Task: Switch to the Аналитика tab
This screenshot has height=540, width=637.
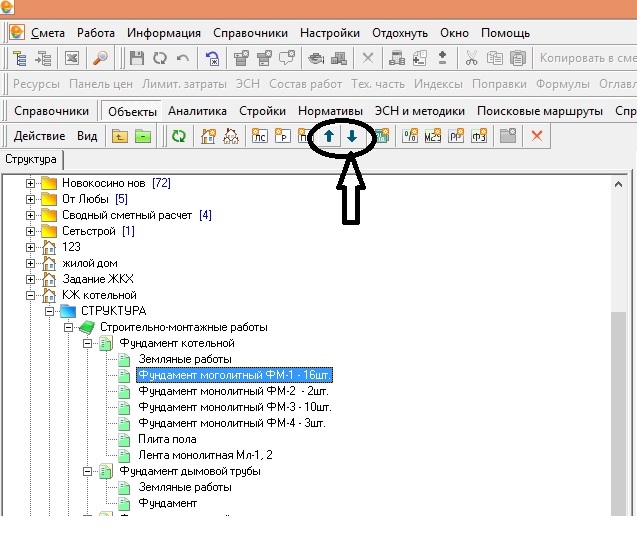Action: [x=197, y=111]
